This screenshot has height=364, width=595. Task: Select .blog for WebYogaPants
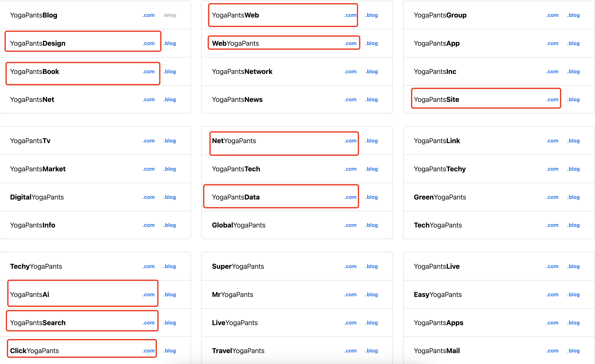coord(372,43)
